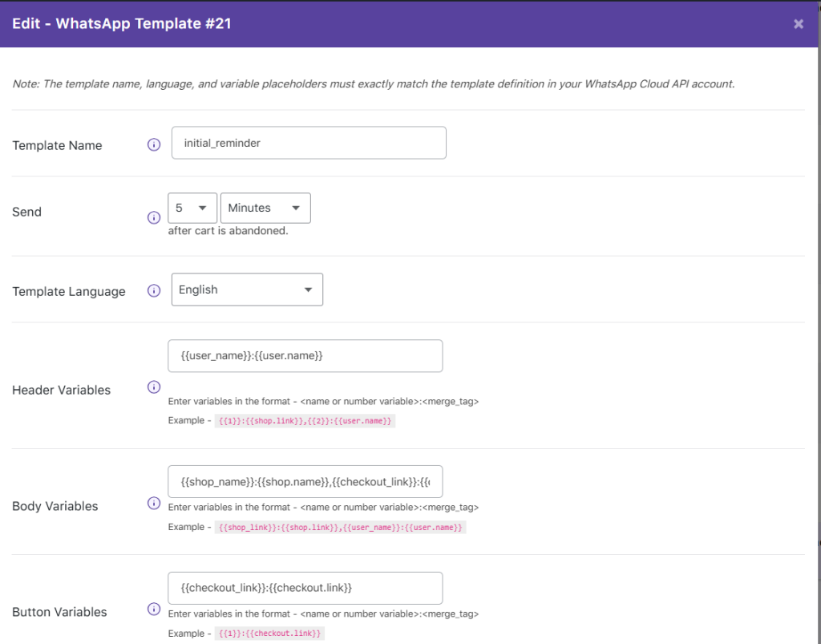This screenshot has width=821, height=644.
Task: Click inside the Body Variables text field
Action: 305,482
